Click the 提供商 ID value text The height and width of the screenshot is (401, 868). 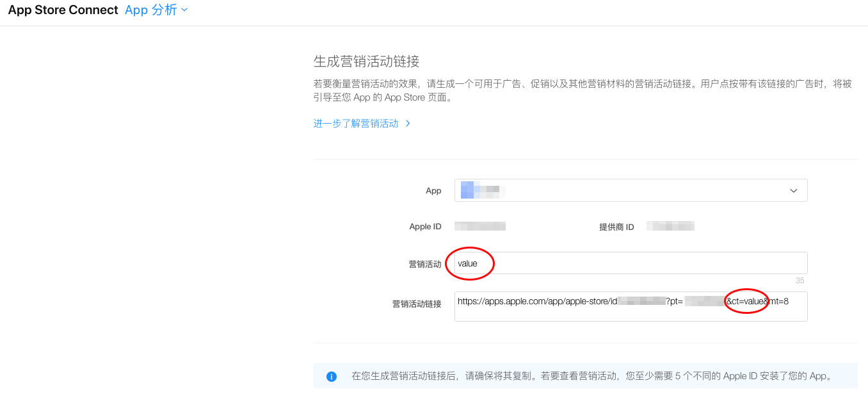coord(670,225)
